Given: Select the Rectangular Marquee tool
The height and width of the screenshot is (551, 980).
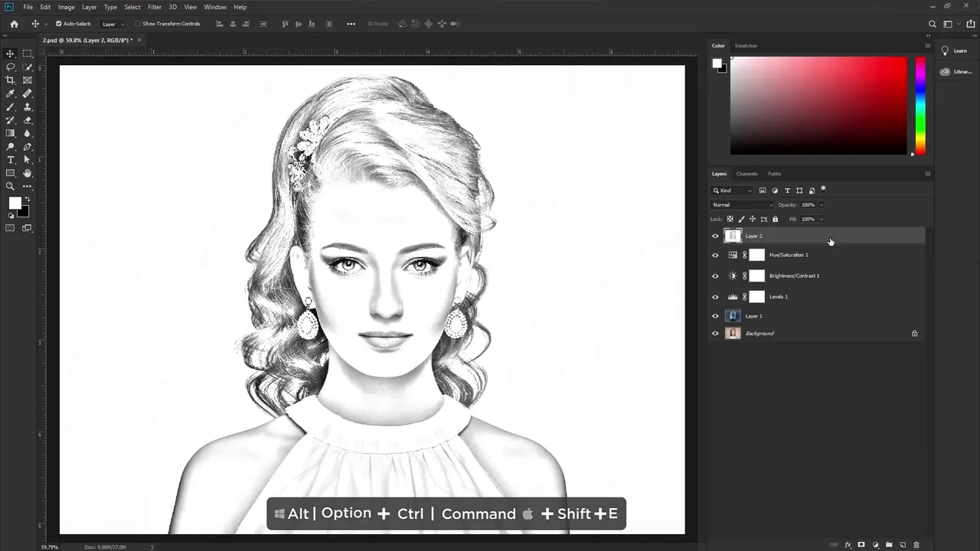Looking at the screenshot, I should (28, 54).
